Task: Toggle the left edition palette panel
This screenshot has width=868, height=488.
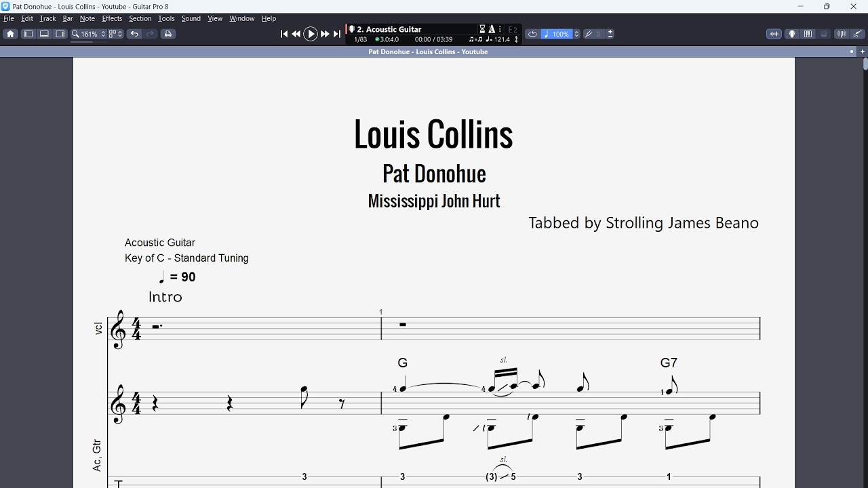Action: 28,34
